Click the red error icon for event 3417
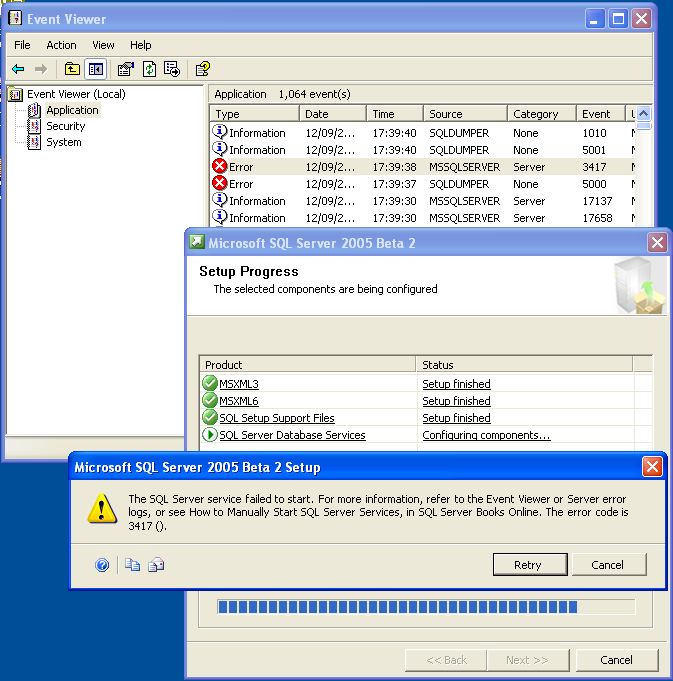The image size is (673, 681). click(220, 166)
